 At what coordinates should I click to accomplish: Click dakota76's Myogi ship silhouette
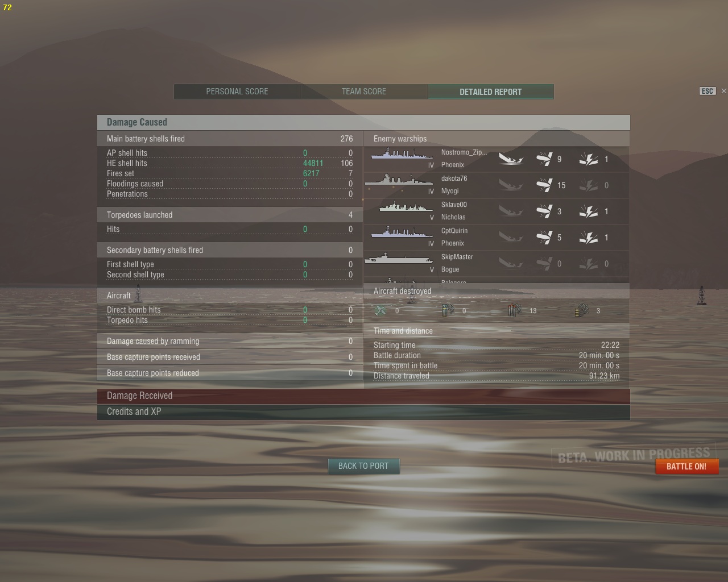[399, 181]
